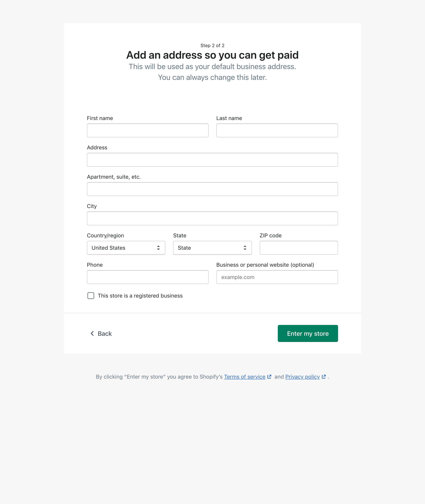
Task: Open the Terms of service link
Action: [244, 377]
